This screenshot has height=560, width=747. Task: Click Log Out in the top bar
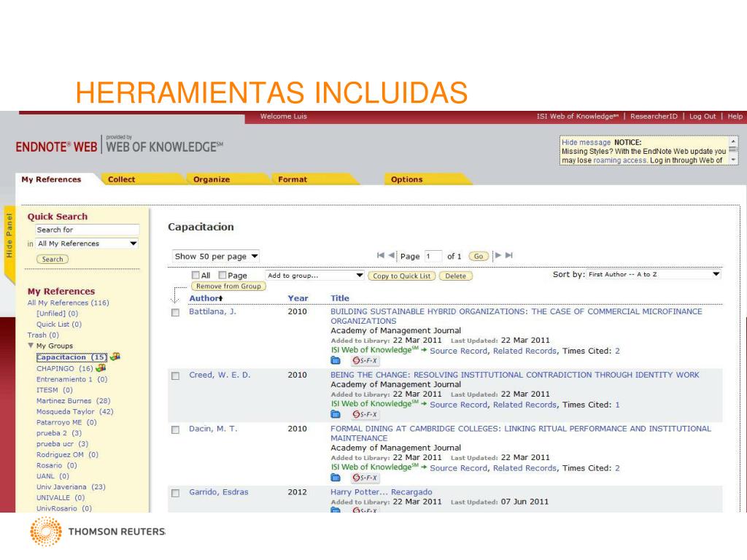coord(703,116)
